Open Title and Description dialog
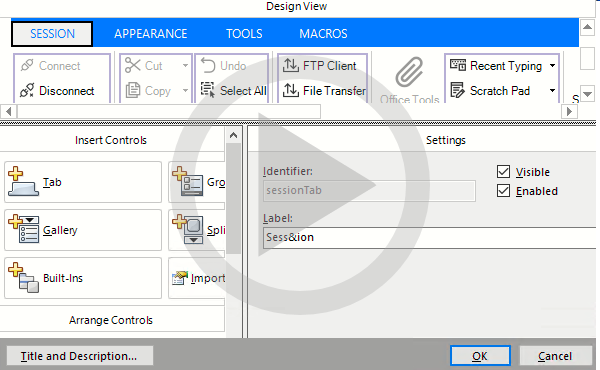600x370 pixels. (80, 356)
